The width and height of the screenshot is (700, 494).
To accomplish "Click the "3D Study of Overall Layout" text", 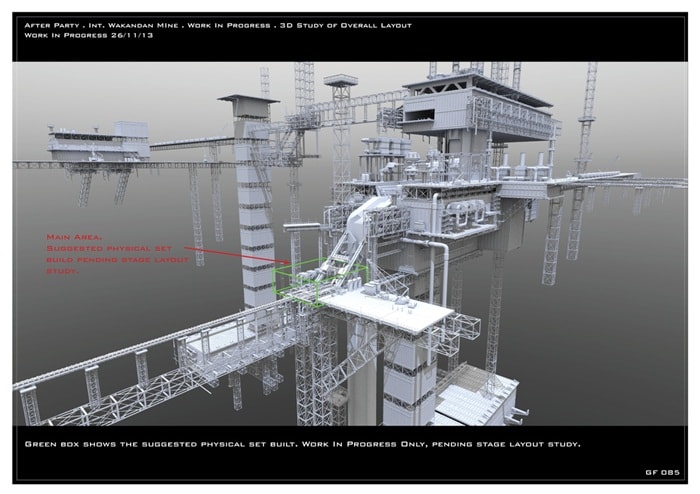I will click(346, 25).
